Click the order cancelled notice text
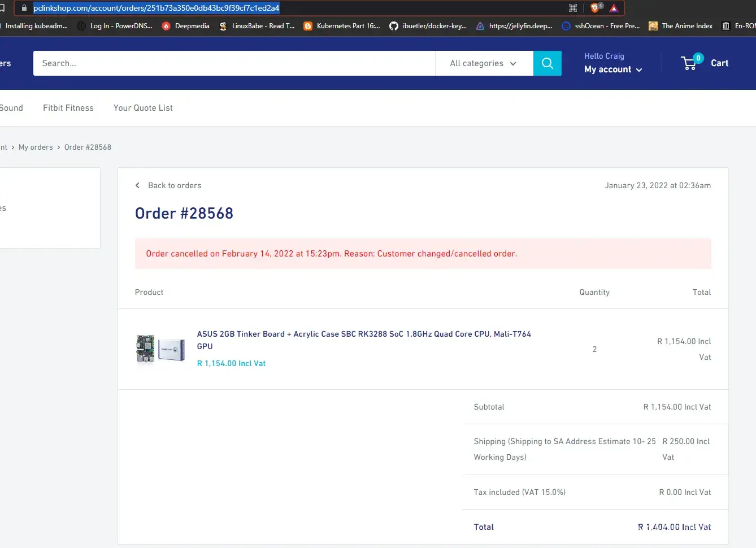Screen dimensions: 756x548 (x=332, y=254)
